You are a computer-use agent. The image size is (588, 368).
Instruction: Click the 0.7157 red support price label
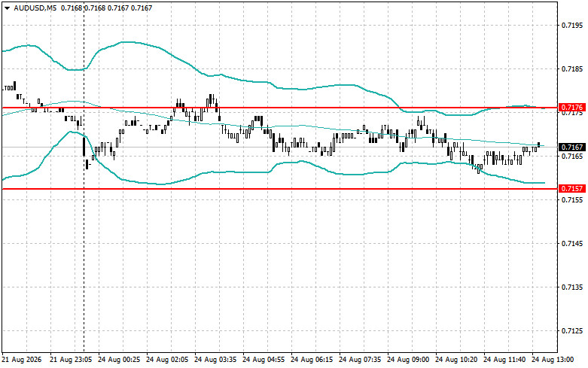click(572, 188)
